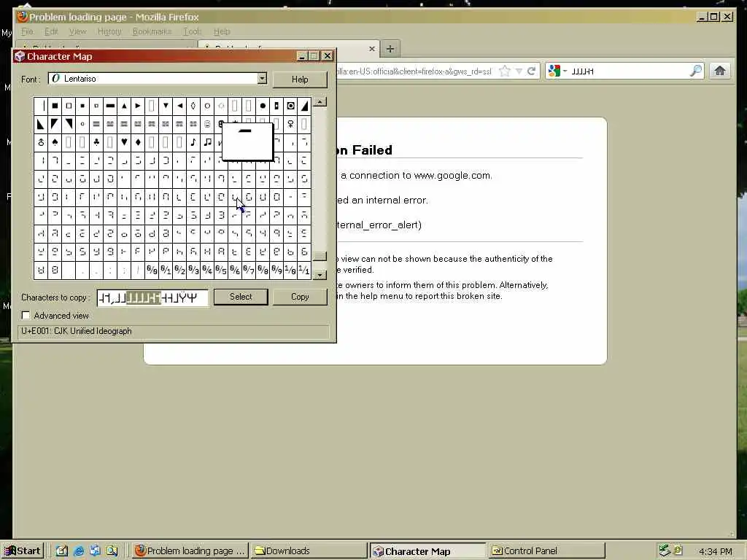Go to Firefox home page
Viewport: 747px width, 560px height.
click(x=719, y=71)
